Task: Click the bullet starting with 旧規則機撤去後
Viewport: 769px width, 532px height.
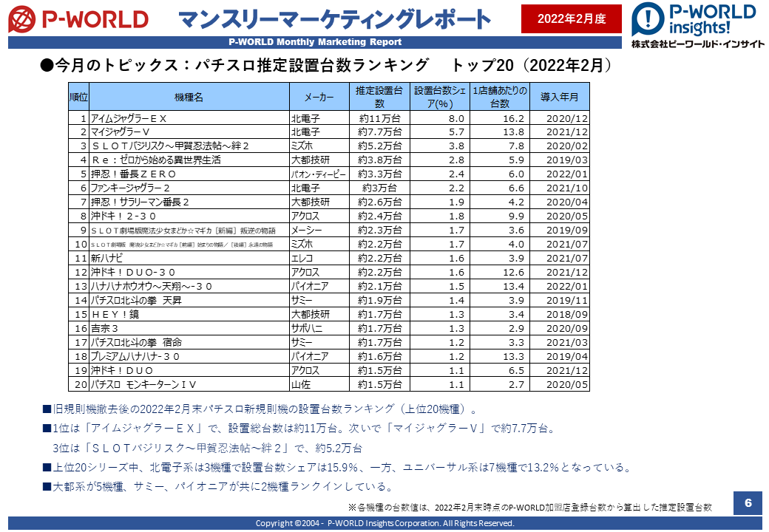Action: point(260,409)
